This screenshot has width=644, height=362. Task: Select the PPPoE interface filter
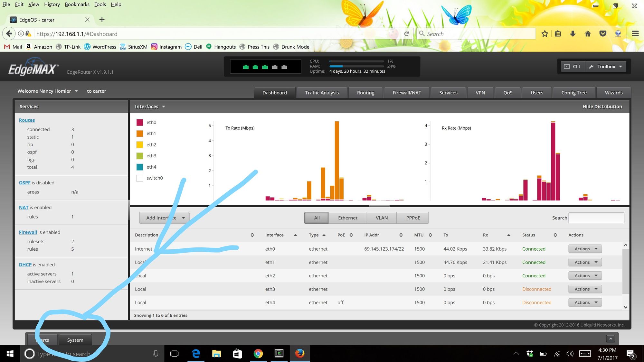pos(413,218)
